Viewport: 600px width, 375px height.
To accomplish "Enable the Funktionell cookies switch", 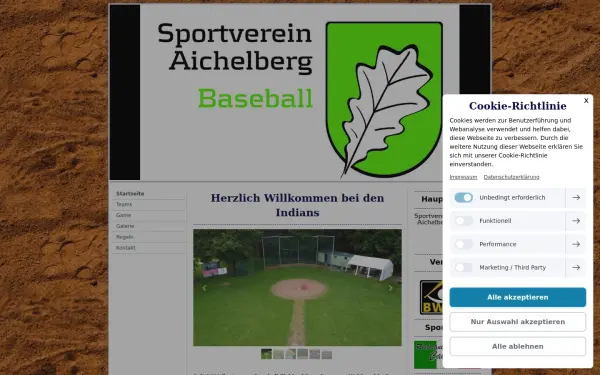I will coord(463,221).
